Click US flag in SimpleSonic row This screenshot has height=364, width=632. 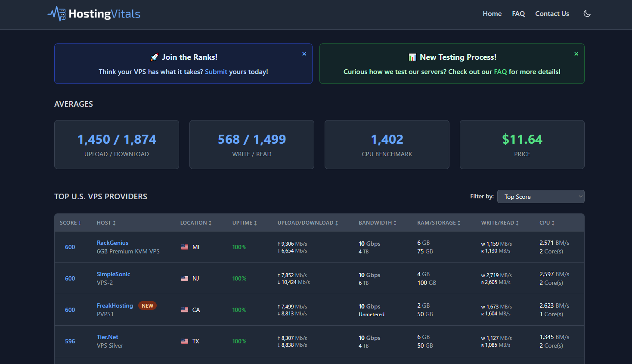coord(185,278)
